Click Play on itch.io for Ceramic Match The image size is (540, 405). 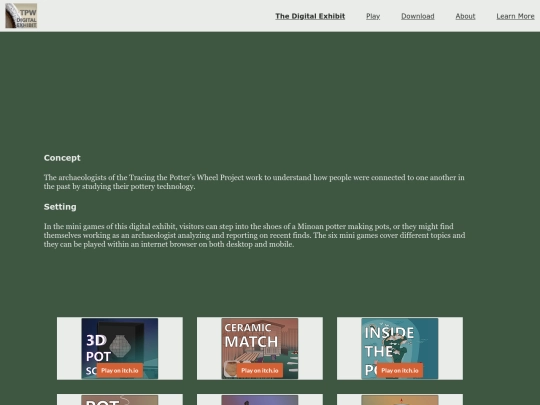pos(260,371)
